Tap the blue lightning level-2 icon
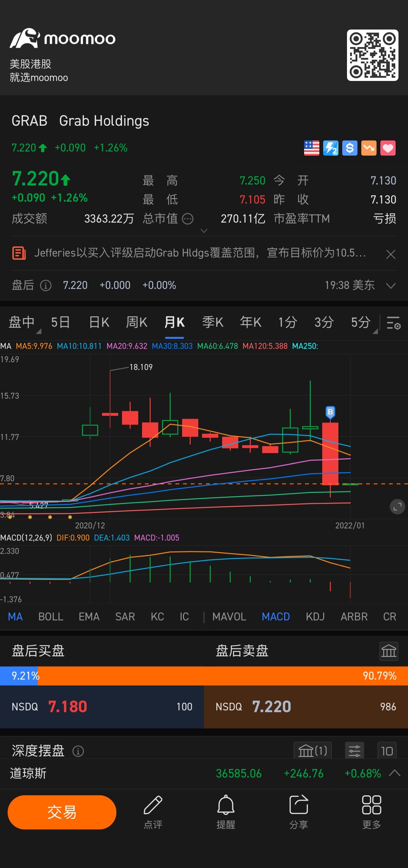Image resolution: width=408 pixels, height=868 pixels. tap(330, 148)
